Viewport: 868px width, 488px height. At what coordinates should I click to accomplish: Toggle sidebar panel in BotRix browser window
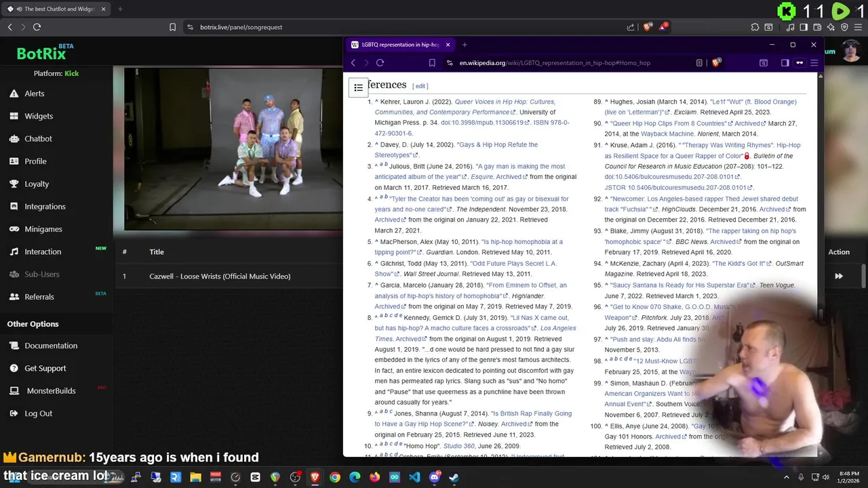[804, 27]
